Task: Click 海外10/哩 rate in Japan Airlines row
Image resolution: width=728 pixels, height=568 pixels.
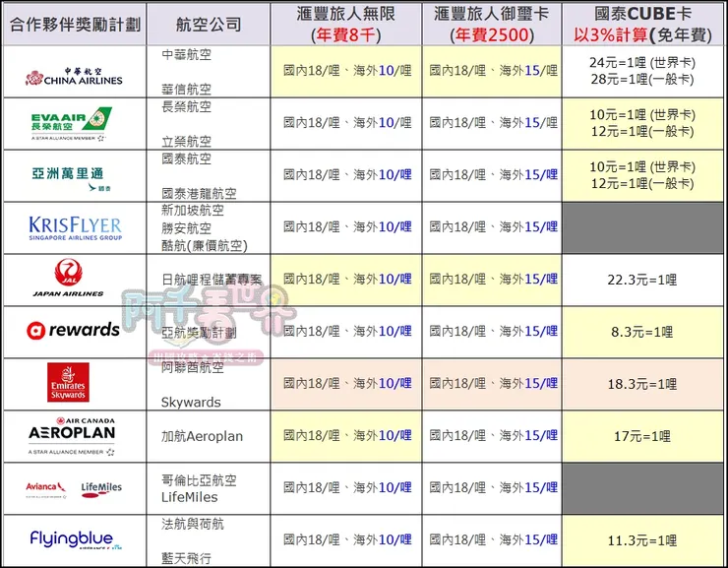Action: tap(383, 280)
